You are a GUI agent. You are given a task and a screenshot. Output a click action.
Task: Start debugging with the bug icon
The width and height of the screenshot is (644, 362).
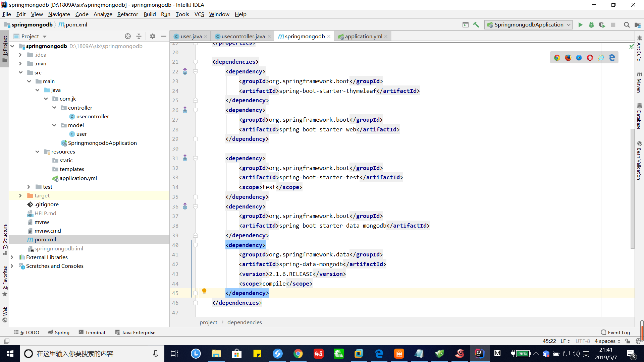point(591,25)
